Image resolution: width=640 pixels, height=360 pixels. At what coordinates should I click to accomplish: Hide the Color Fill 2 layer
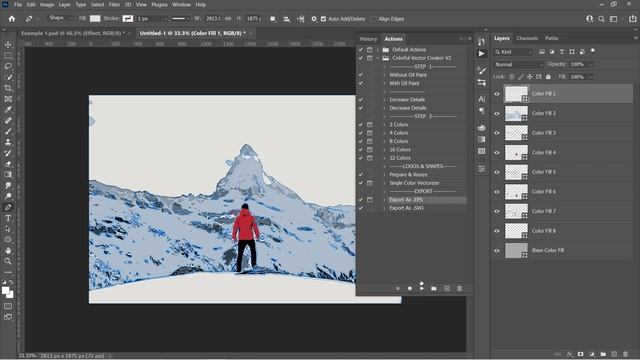pyautogui.click(x=497, y=113)
